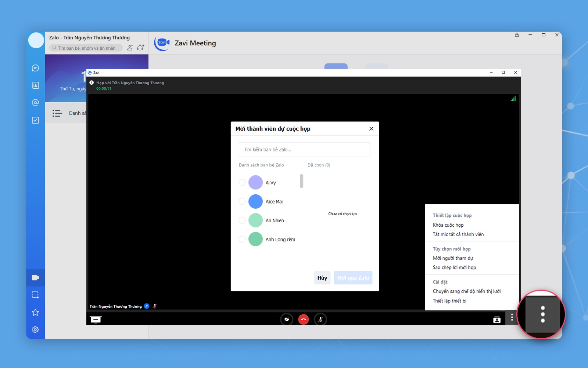Choose 'Sao chép lời mời họp' menu item
This screenshot has width=588, height=368.
pyautogui.click(x=454, y=268)
